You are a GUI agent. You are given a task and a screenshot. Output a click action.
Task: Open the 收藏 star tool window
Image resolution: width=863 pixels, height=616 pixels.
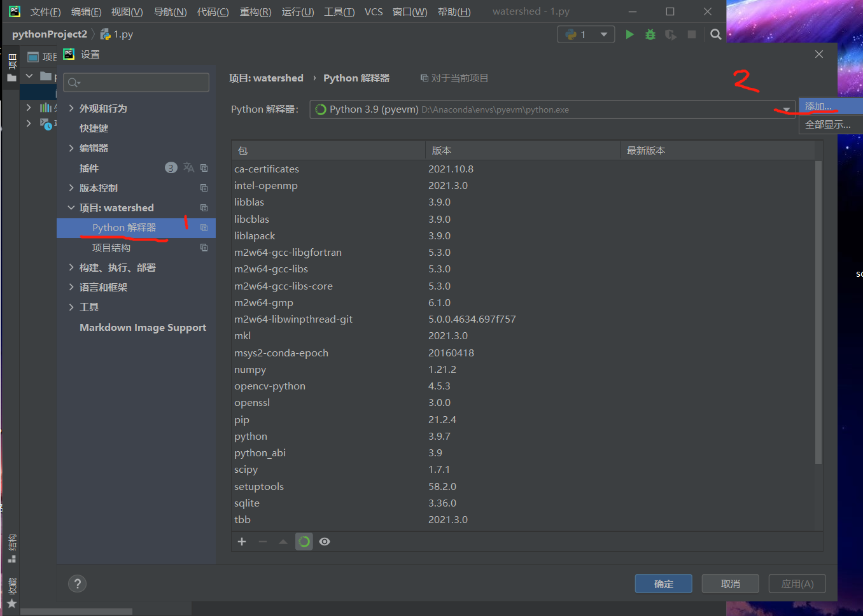[x=11, y=592]
